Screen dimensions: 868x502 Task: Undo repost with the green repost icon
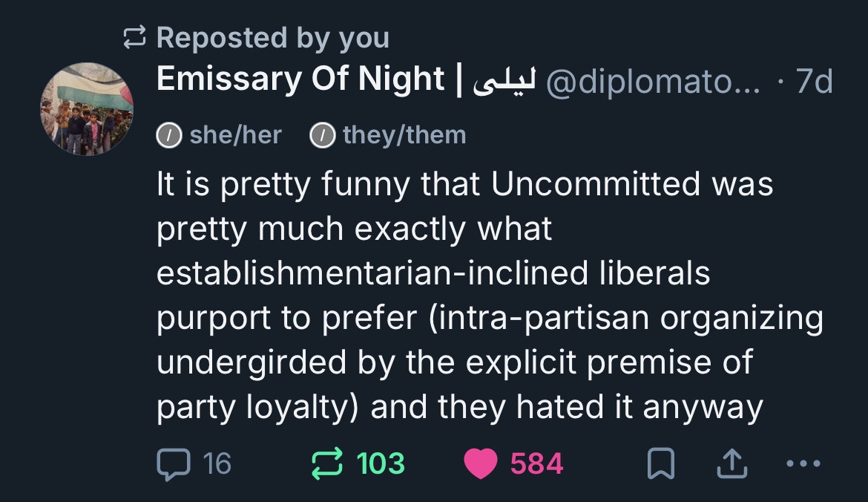[326, 463]
